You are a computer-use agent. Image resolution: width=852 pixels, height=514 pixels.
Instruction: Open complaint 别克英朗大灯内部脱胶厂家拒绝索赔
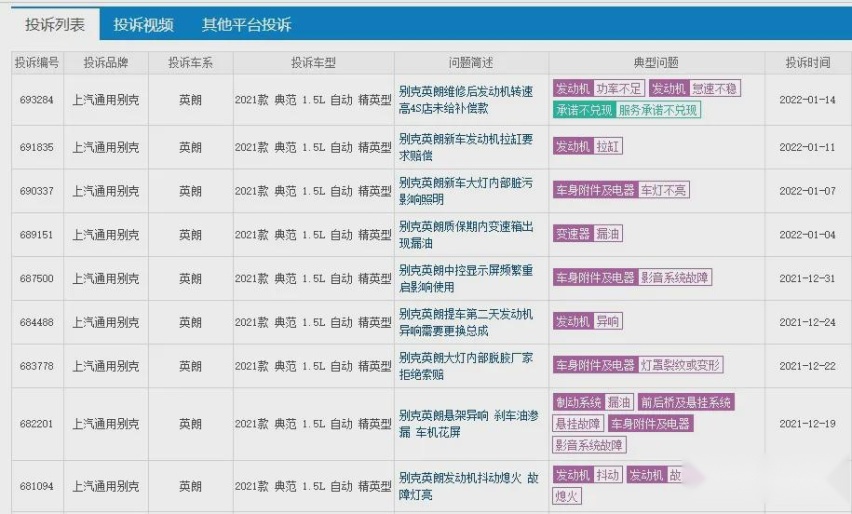(466, 366)
